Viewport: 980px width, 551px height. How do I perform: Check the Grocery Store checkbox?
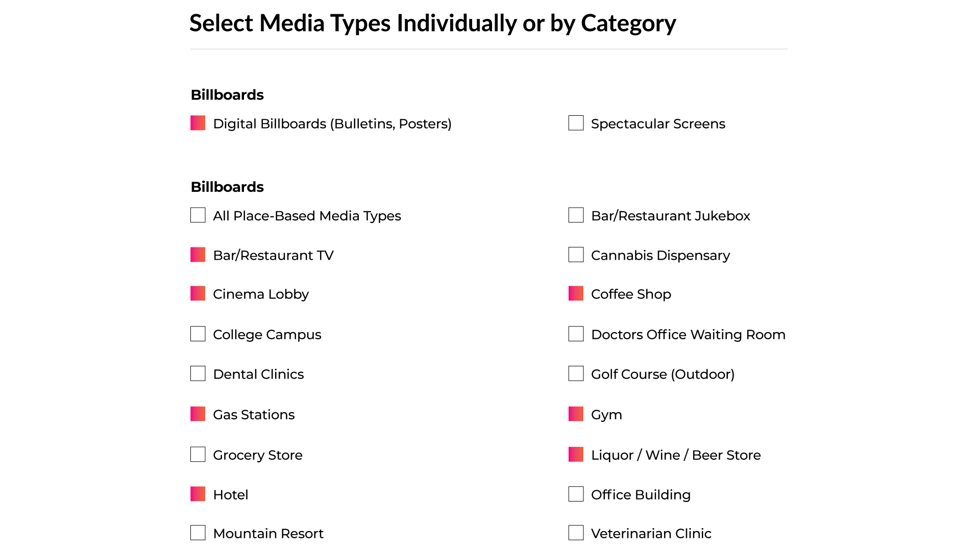tap(198, 454)
